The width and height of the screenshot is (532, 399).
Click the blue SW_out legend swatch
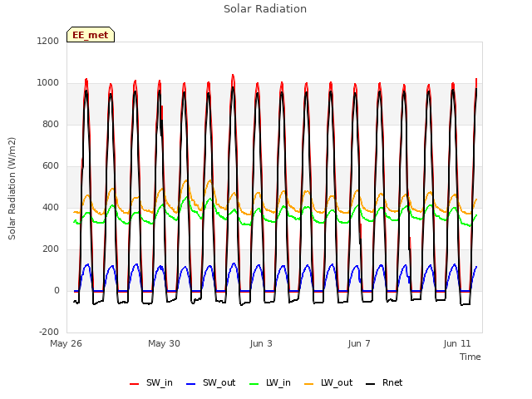pyautogui.click(x=191, y=384)
